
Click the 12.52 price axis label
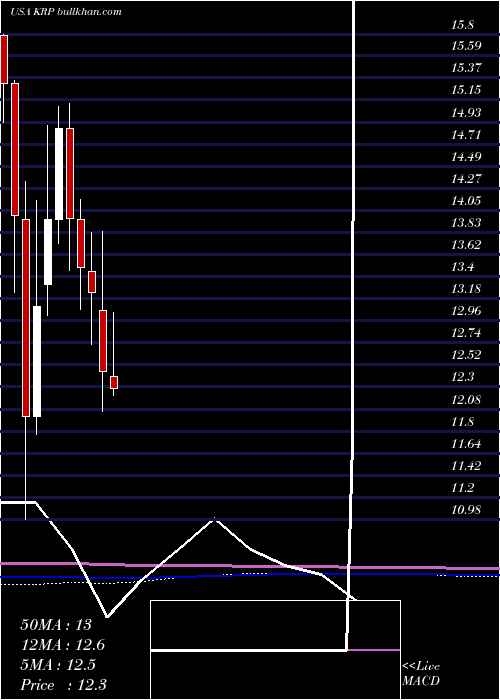[466, 355]
